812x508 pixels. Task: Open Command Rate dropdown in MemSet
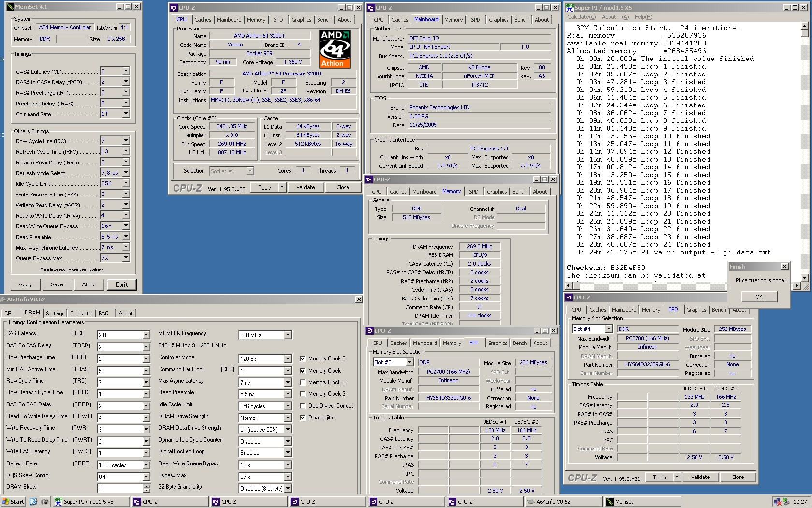click(x=126, y=114)
